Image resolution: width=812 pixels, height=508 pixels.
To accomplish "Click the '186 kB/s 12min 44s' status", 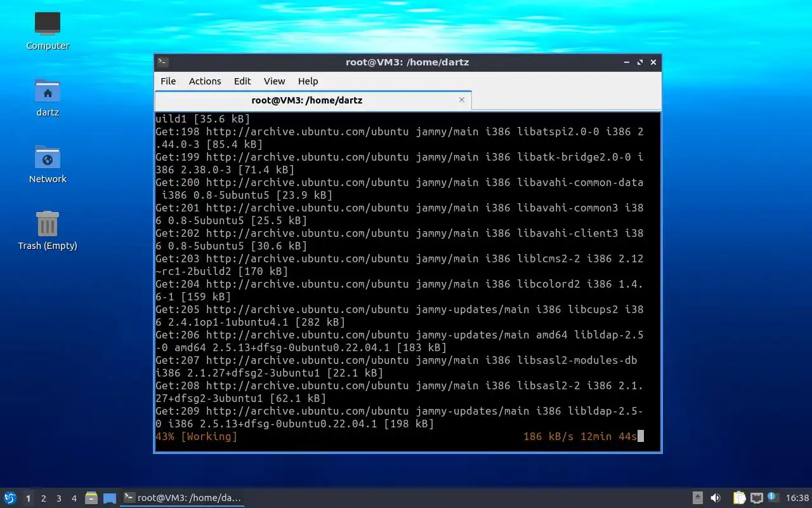I will click(580, 436).
